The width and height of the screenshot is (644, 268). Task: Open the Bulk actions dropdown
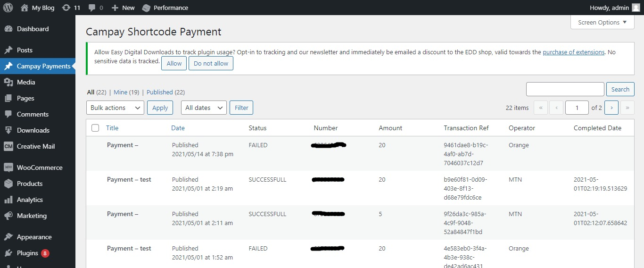coord(115,108)
